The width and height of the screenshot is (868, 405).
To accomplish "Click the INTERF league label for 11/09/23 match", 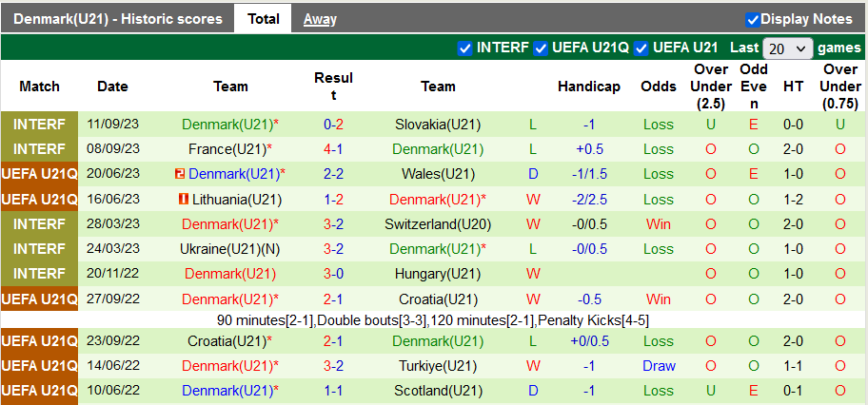I will click(x=40, y=125).
